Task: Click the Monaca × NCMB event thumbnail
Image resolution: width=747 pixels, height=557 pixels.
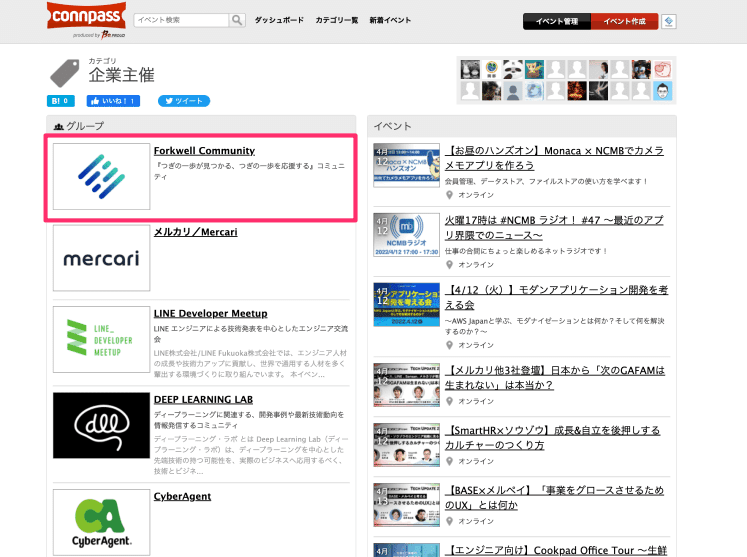Action: [x=406, y=165]
